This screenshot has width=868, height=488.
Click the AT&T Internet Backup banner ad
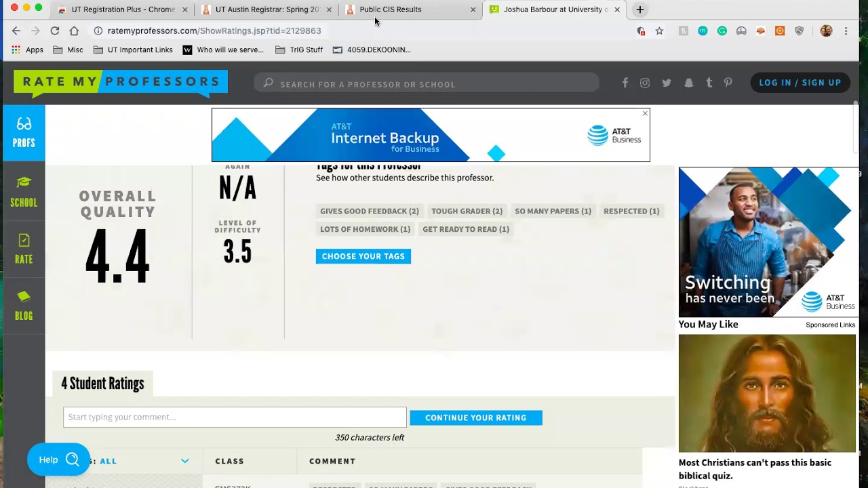431,135
